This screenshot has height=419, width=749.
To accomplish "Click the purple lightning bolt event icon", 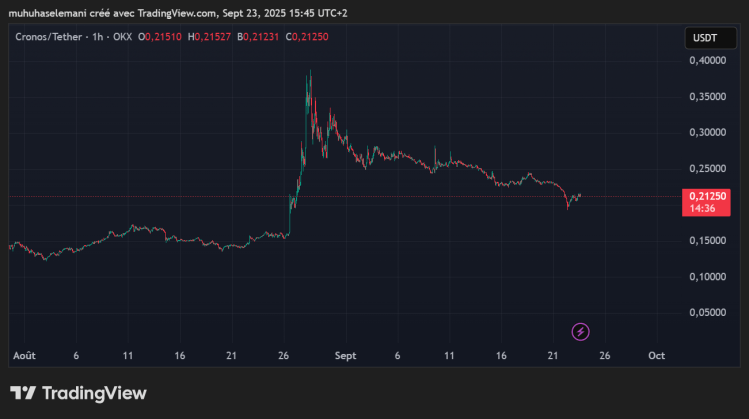I will tap(580, 331).
